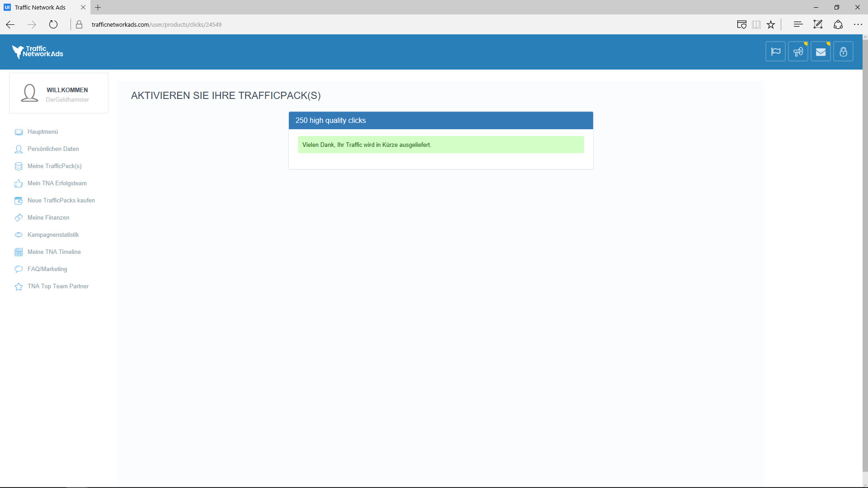868x488 pixels.
Task: Click the address bar URL
Action: [x=156, y=24]
